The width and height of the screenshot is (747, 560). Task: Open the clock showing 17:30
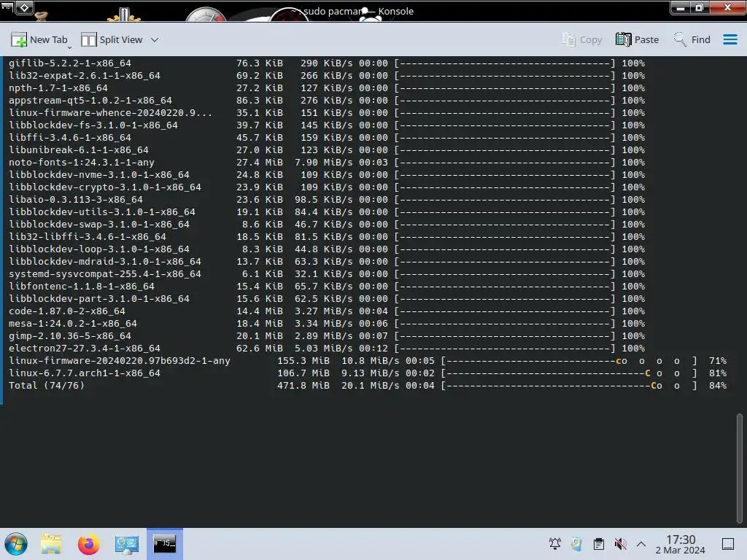tap(681, 544)
